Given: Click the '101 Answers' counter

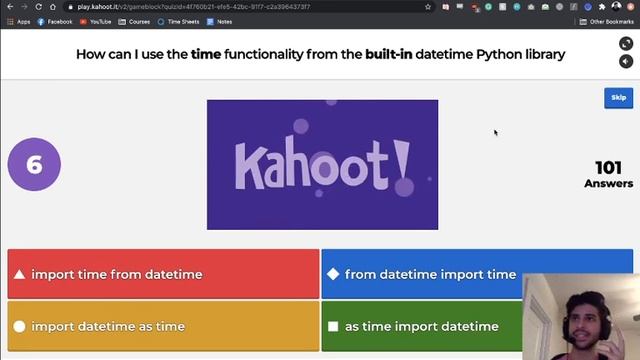Looking at the screenshot, I should coord(608,174).
